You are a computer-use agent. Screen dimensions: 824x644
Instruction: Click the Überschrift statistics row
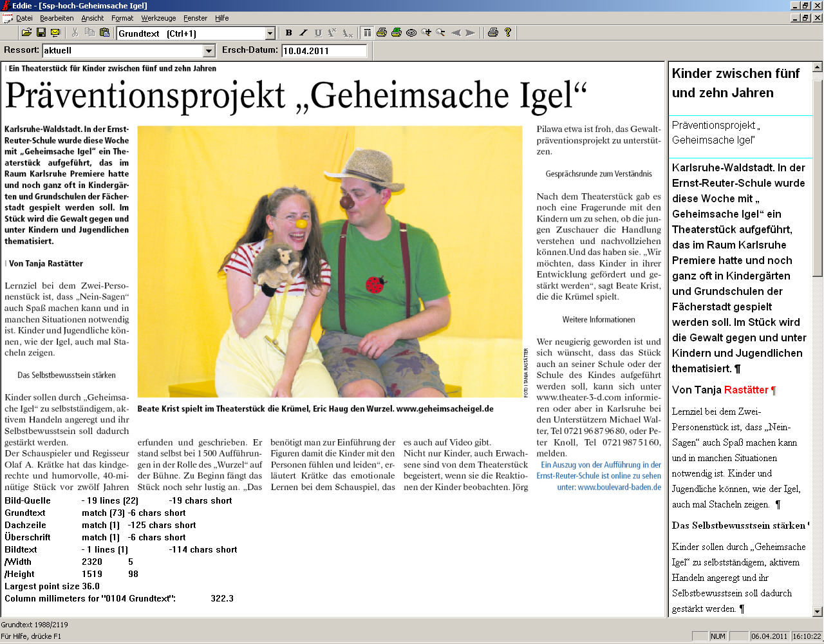(x=95, y=537)
